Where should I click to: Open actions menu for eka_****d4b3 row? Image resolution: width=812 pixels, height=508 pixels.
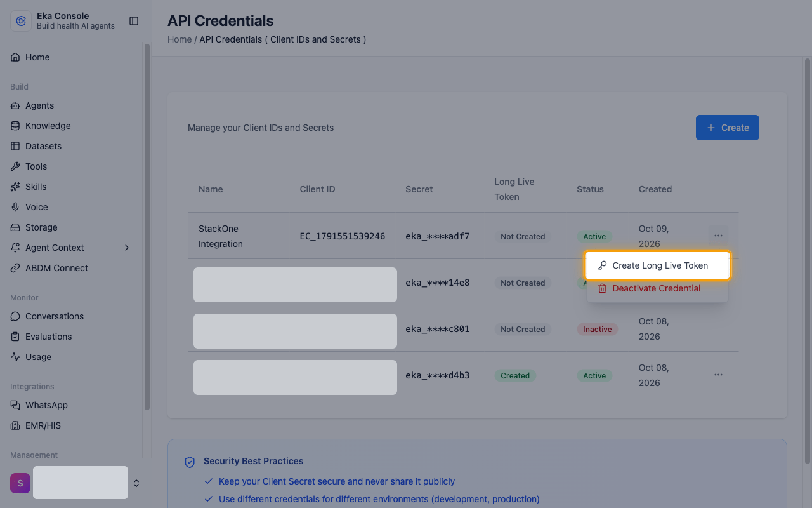click(x=718, y=375)
